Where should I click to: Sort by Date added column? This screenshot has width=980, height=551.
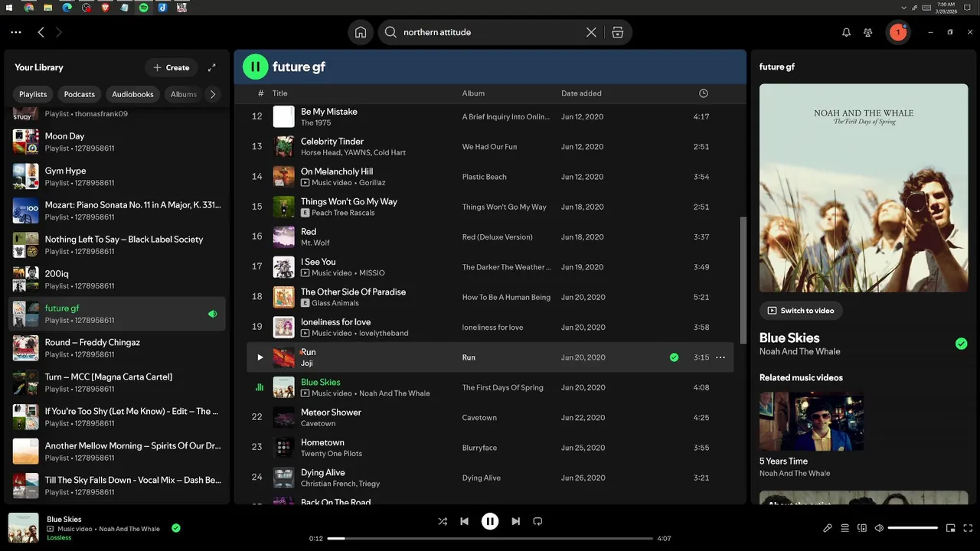point(581,93)
